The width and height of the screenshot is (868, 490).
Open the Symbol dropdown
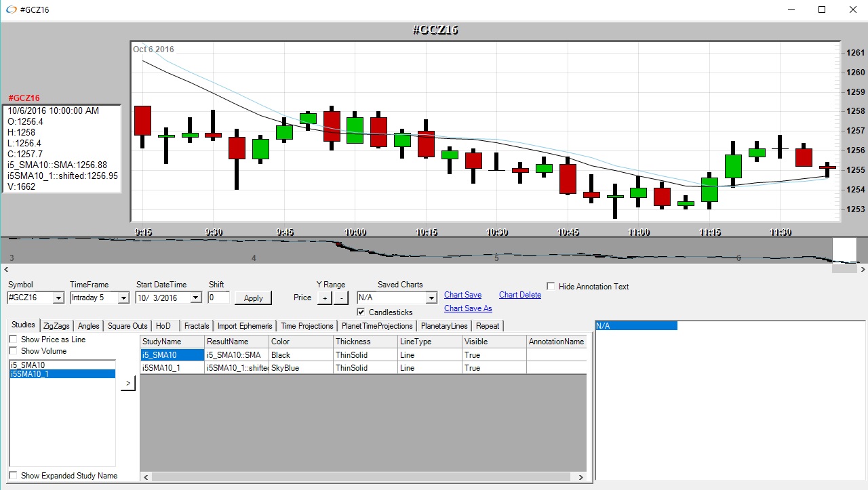coord(58,298)
